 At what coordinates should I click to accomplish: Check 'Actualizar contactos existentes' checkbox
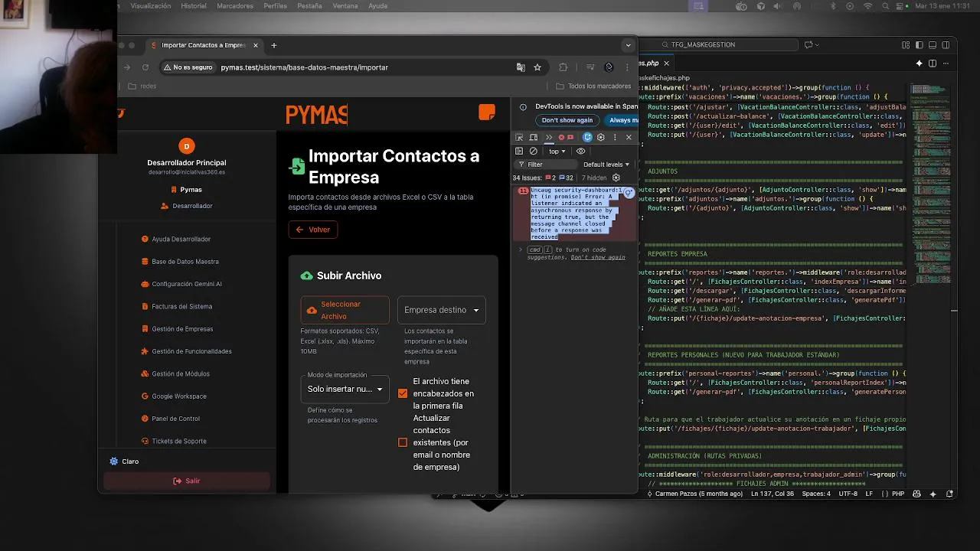tap(403, 442)
